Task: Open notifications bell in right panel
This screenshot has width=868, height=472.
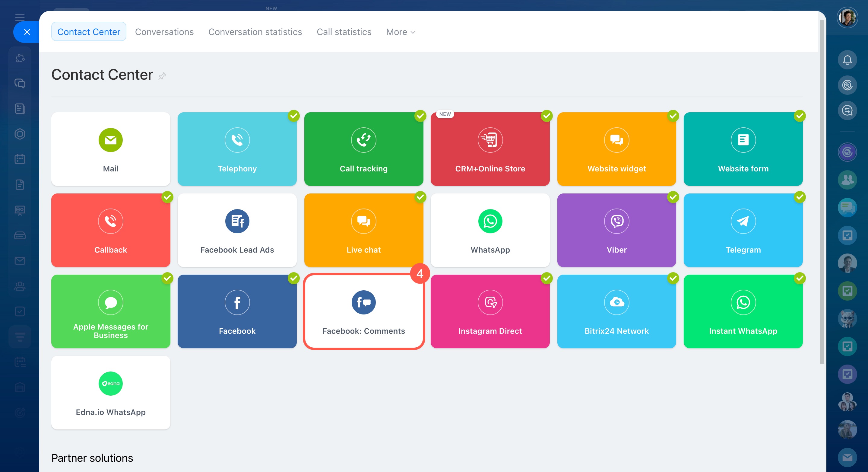Action: 847,60
